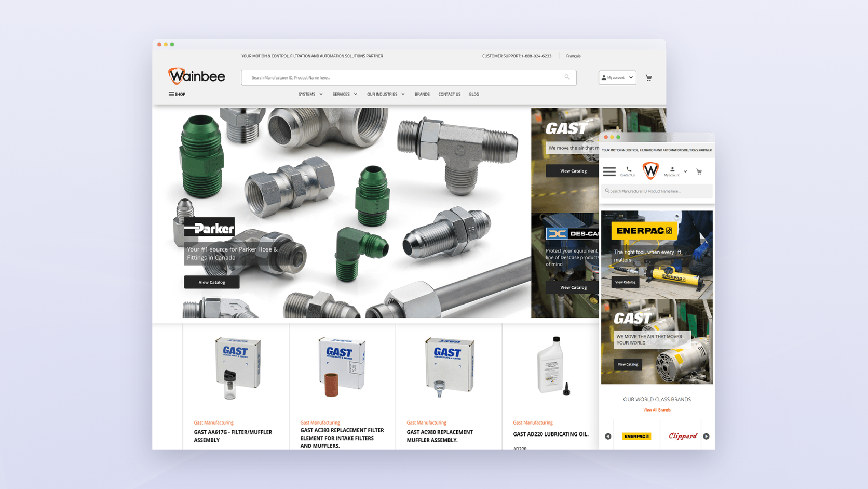The image size is (868, 489).
Task: Open the GAST AC393 replacement filter element image
Action: click(x=341, y=366)
